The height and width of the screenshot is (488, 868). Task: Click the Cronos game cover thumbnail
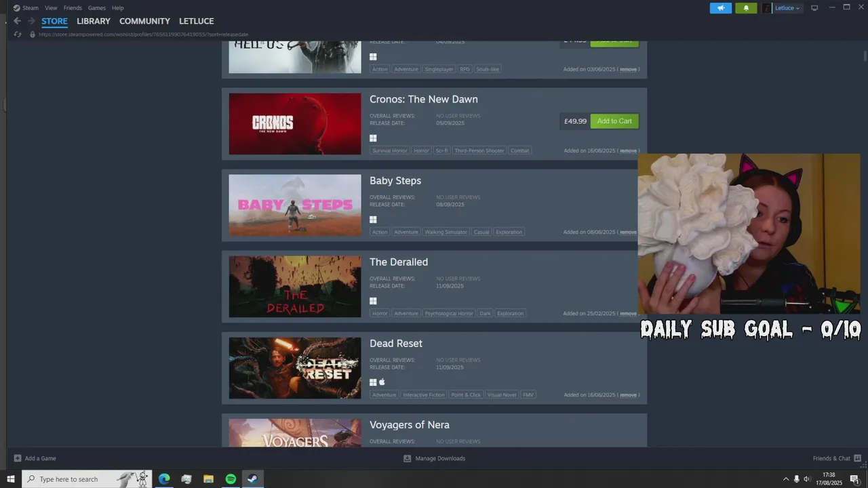point(295,124)
